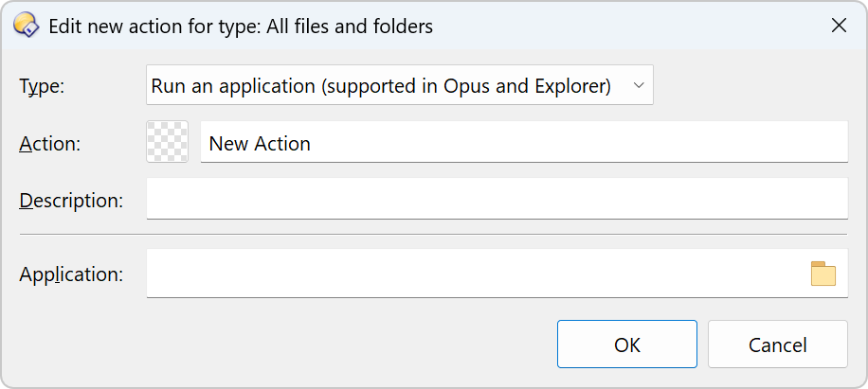Select the 'Run an application' text in Type
868x389 pixels.
232,85
